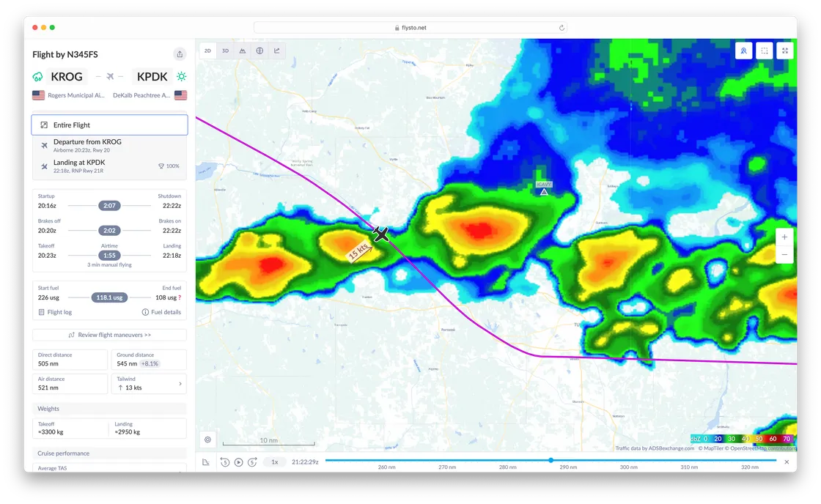Click the Ground distance 545 nm field
The height and width of the screenshot is (504, 821).
point(149,360)
